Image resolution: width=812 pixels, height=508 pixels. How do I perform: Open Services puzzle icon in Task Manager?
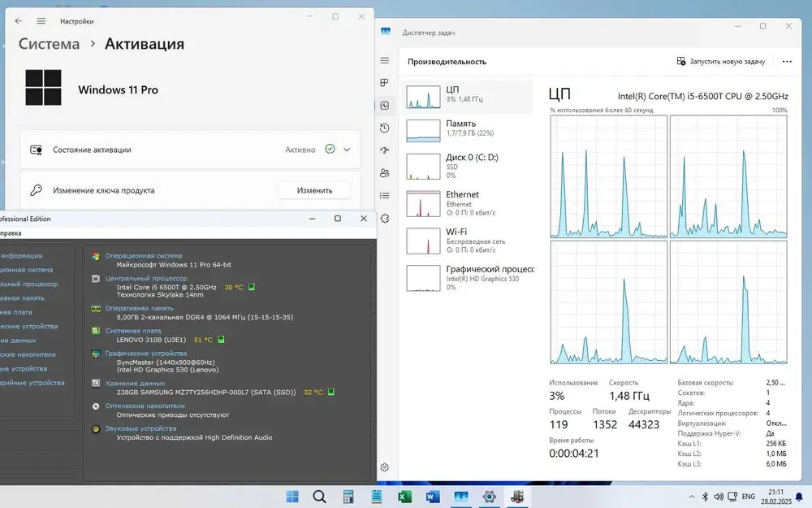(x=384, y=218)
